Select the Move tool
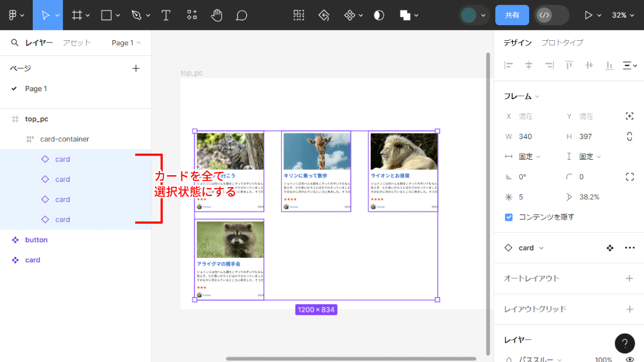Viewport: 644px width, 362px height. (46, 15)
